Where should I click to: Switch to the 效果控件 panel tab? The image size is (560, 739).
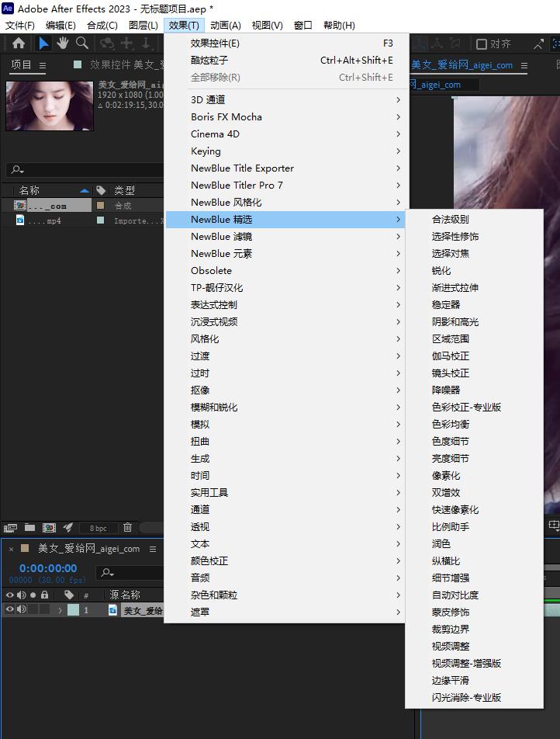coord(127,64)
